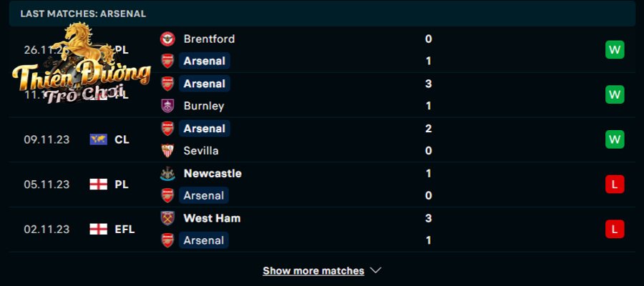Click England flag beside EFL label
Screen dimensions: 644x286
99,229
